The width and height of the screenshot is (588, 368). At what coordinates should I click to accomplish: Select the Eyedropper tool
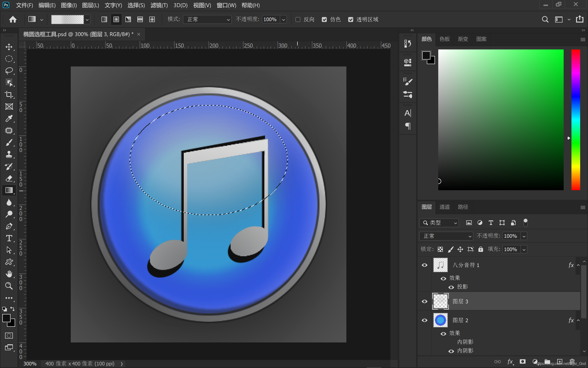pos(9,118)
